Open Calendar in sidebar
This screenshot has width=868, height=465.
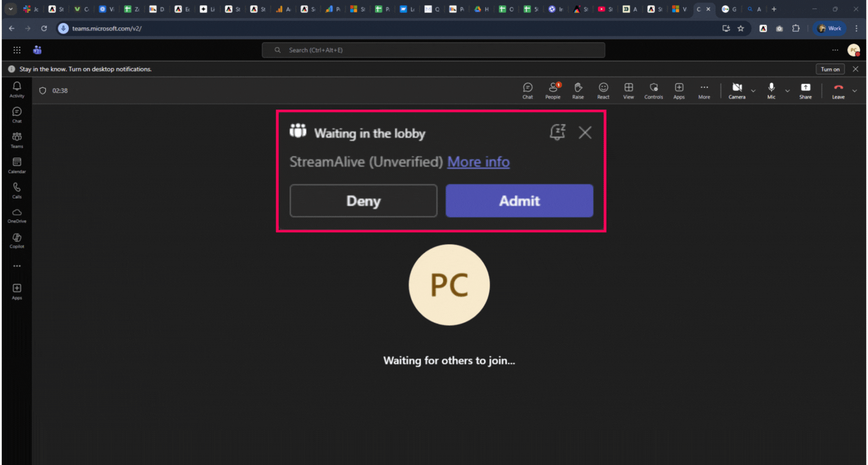pyautogui.click(x=17, y=165)
